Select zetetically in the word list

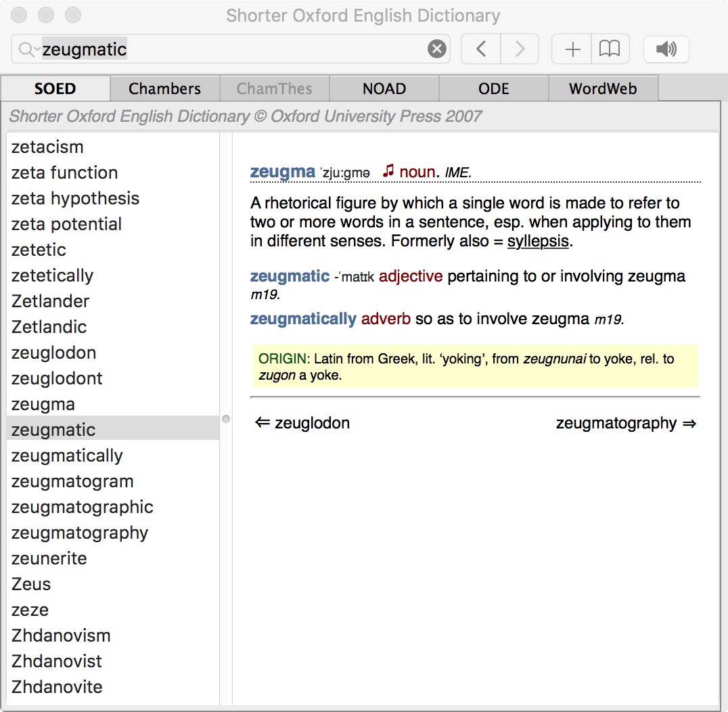[113, 276]
